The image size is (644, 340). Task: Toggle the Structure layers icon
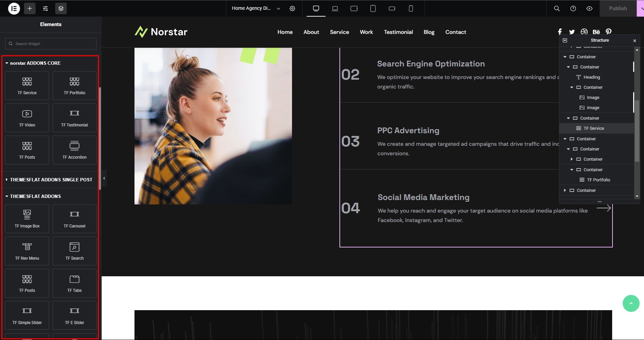pyautogui.click(x=61, y=8)
